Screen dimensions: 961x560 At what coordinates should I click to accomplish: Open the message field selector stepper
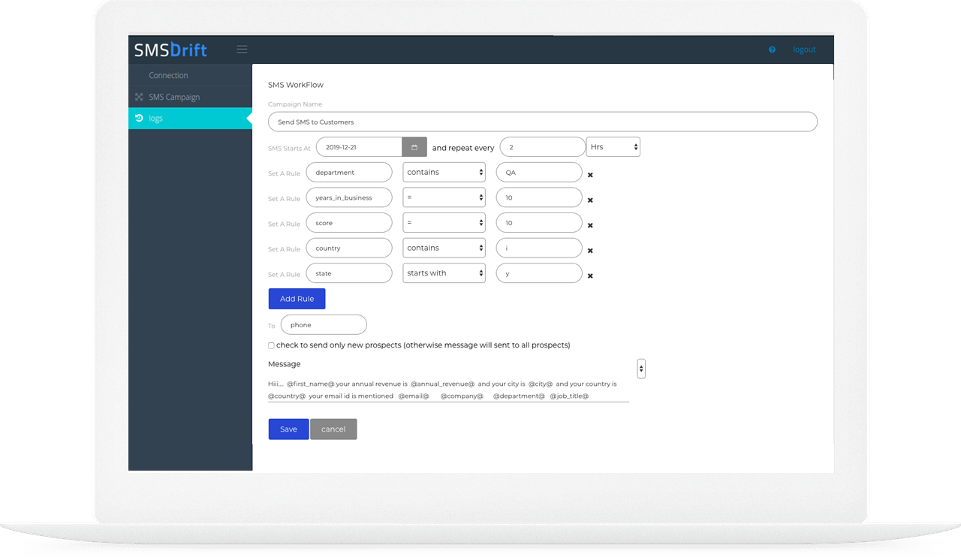[640, 369]
